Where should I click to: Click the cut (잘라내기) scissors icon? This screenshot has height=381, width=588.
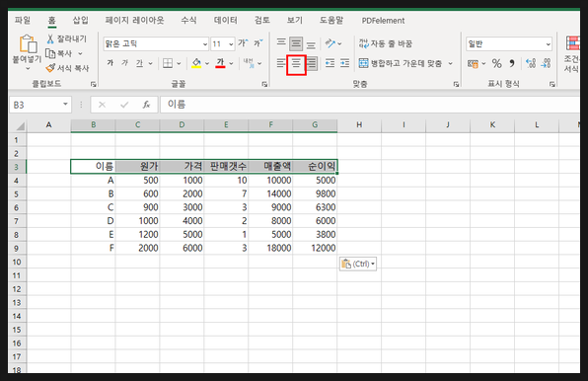(x=50, y=38)
